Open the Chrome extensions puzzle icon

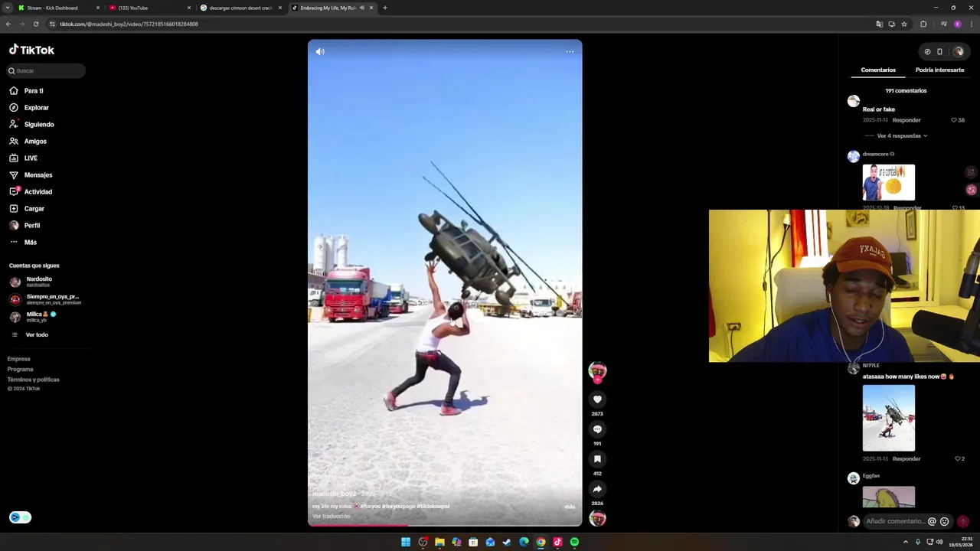coord(923,24)
